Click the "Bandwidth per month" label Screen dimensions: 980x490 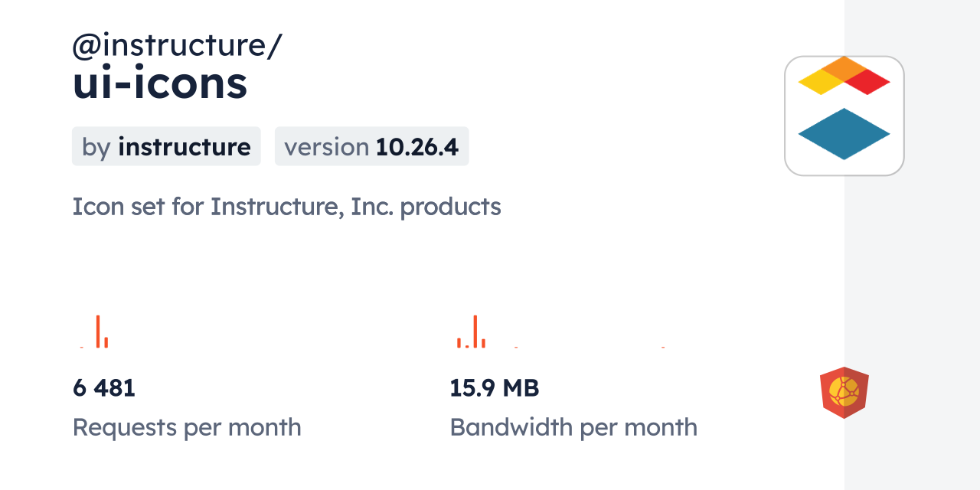coord(573,427)
